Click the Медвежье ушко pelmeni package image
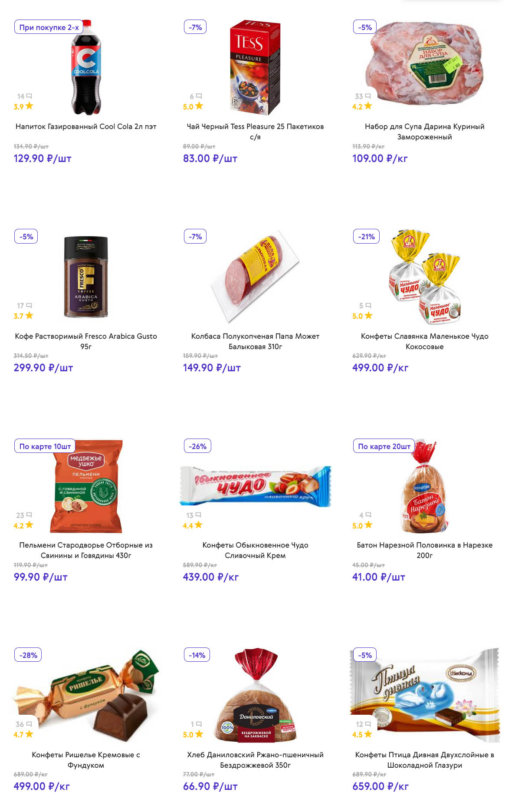This screenshot has height=812, width=505. coord(87,486)
